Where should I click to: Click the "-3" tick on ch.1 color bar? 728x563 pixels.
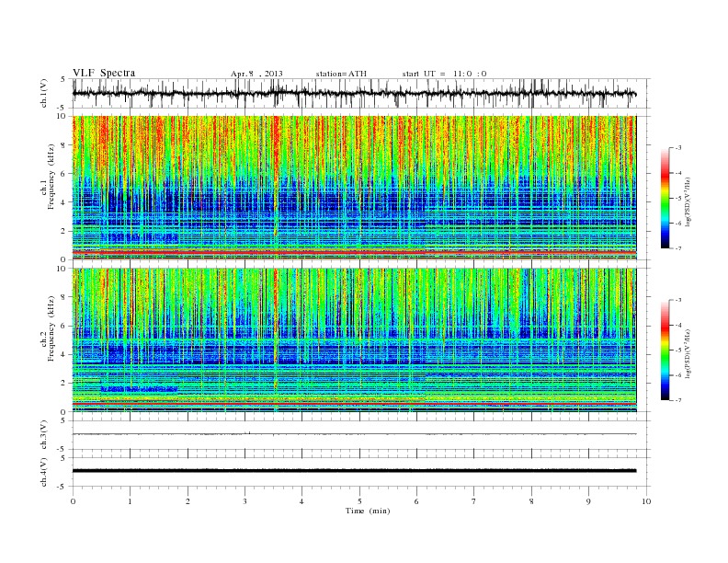678,148
